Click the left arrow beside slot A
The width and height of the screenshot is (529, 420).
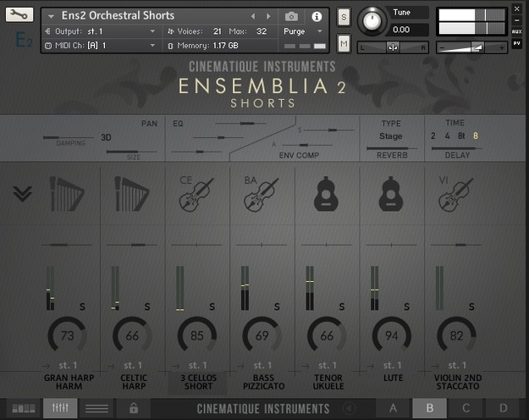(350, 408)
